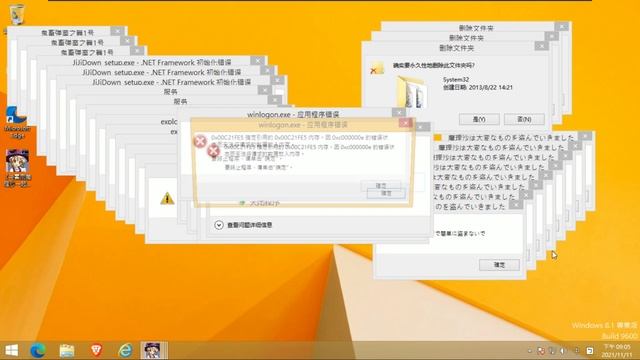
Task: Open Action Center flag with red mark
Action: pos(541,351)
